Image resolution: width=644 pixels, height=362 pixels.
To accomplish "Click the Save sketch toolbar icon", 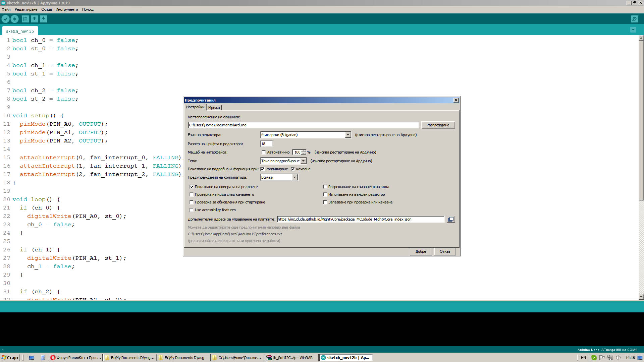I will pos(43,19).
